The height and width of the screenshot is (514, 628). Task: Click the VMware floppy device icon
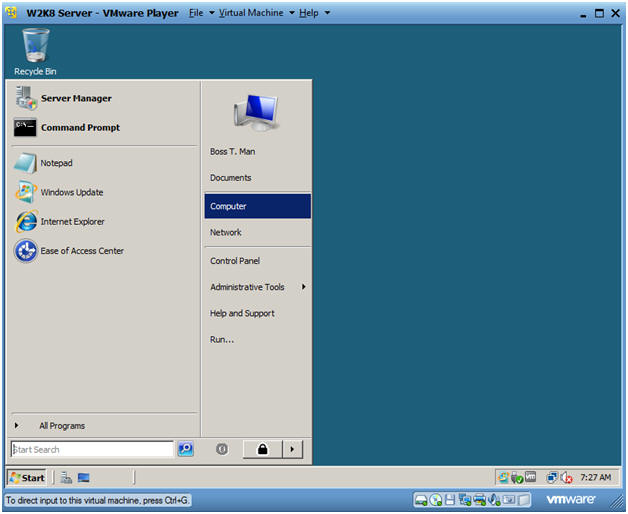tap(450, 500)
